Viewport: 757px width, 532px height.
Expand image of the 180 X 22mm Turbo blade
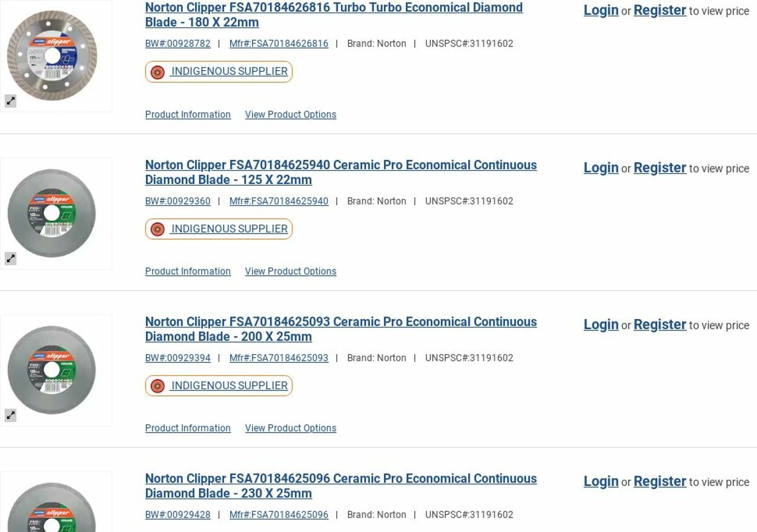10,101
